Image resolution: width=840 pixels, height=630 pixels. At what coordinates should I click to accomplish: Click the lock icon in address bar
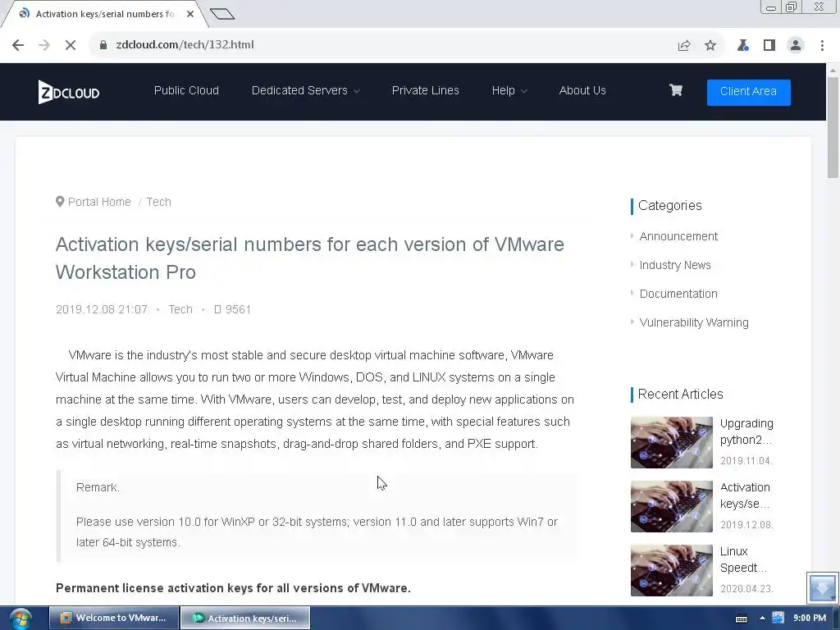[103, 45]
